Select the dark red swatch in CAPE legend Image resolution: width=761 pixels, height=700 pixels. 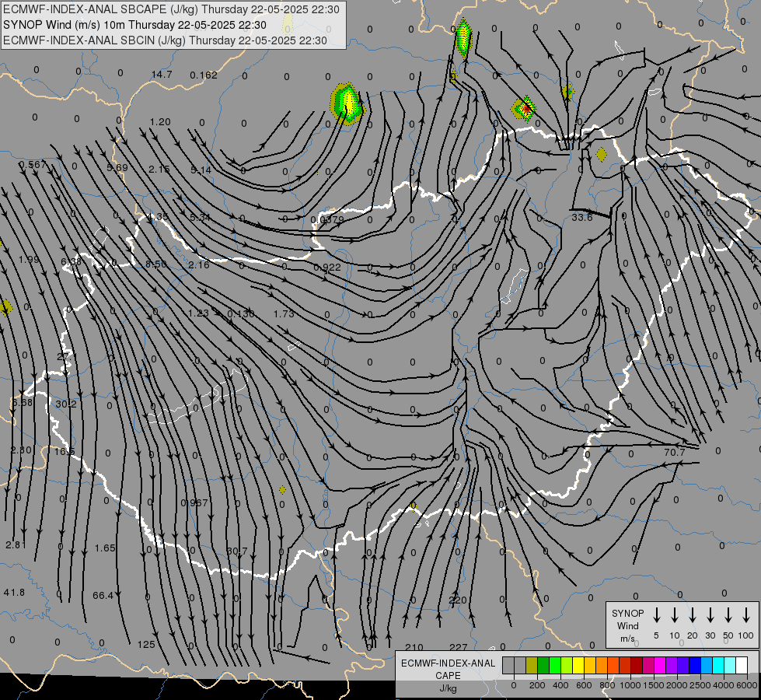[637, 666]
